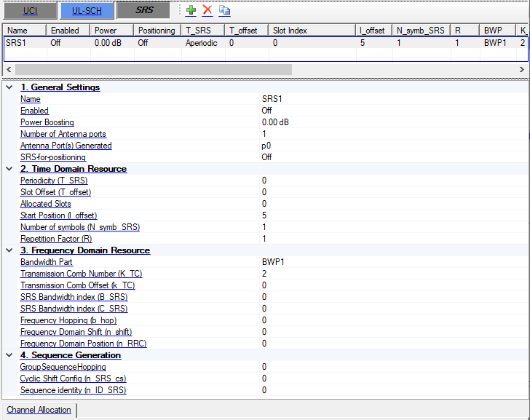Screen dimensions: 530x420
Task: Click the Periodicity (T_SRS) property label
Action: [55, 181]
